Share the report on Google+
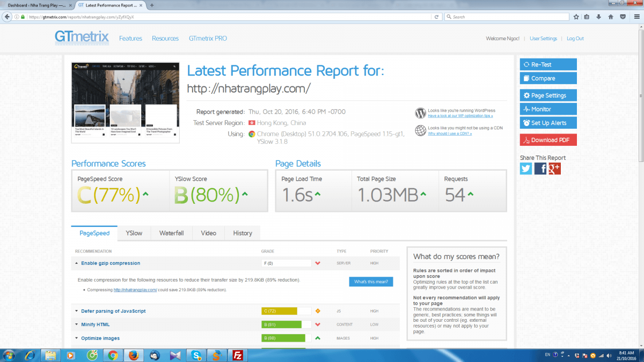Viewport: 644px width, 362px height. (x=554, y=168)
